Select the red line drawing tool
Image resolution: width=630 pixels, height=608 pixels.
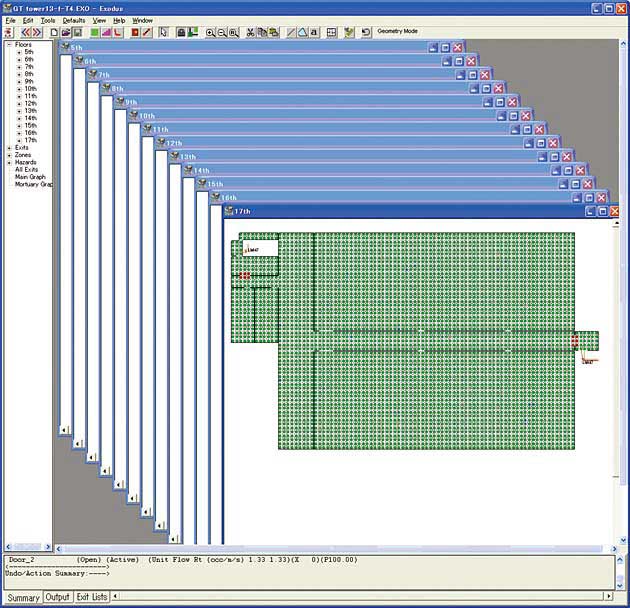(147, 33)
